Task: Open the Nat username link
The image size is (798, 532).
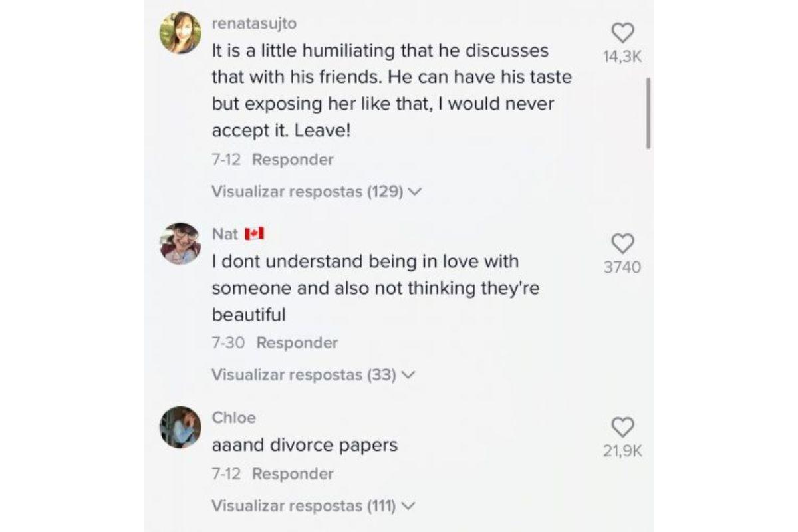Action: pos(225,233)
